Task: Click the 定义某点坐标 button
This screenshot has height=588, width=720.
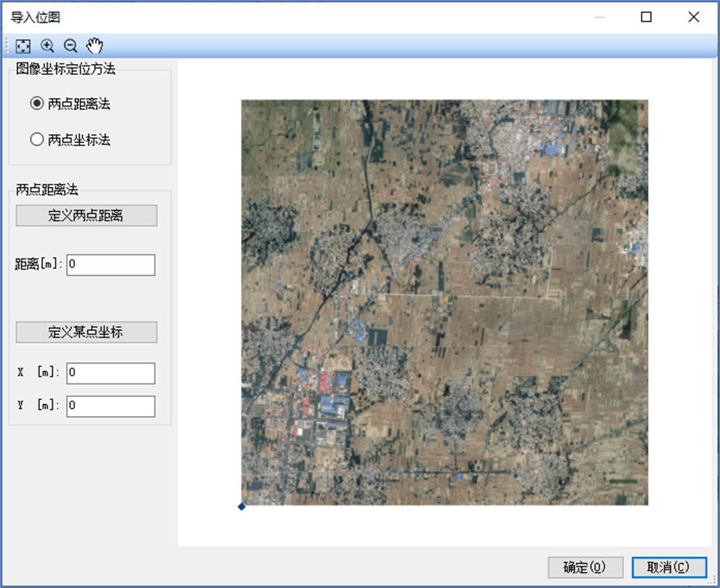Action: click(86, 332)
